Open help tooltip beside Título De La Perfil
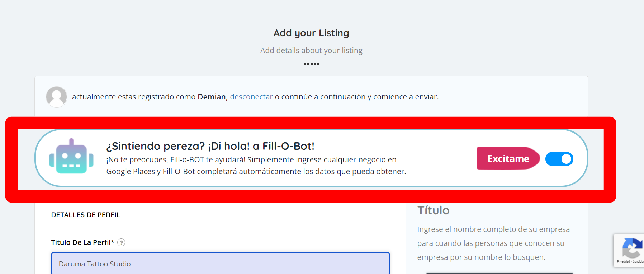Screen dimensions: 644x274 [x=122, y=242]
